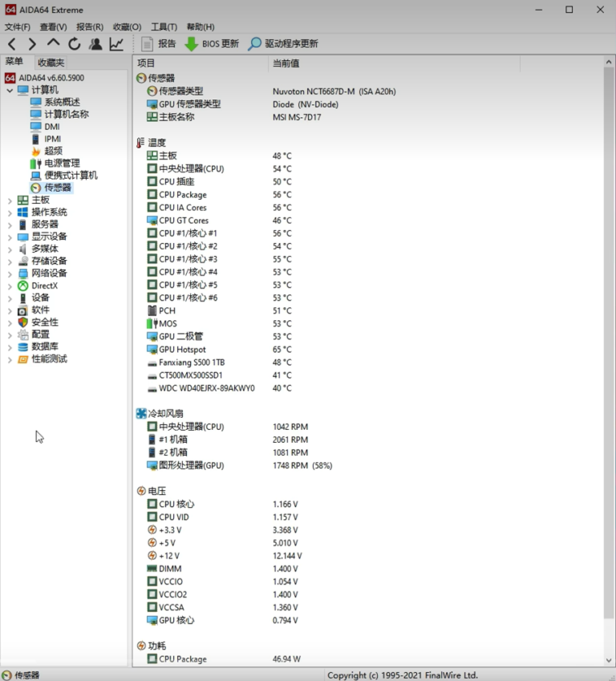
Task: Expand the 操作系统 tree node
Action: pyautogui.click(x=10, y=213)
